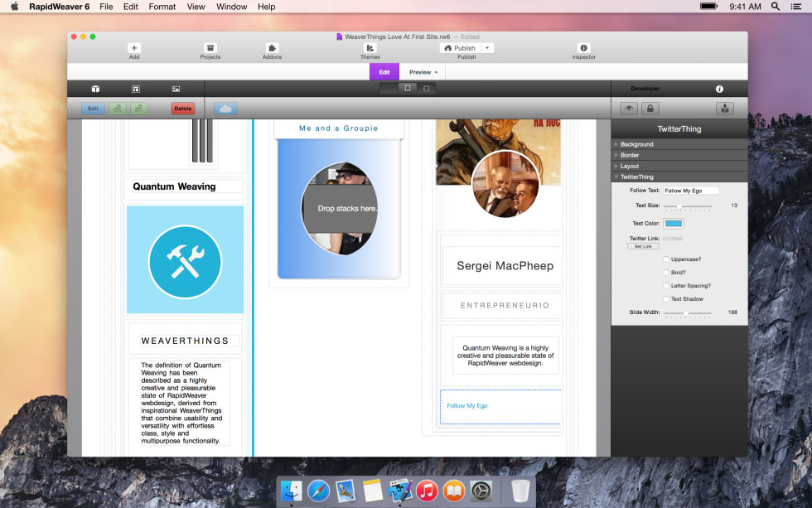Open the View menu
812x508 pixels.
[196, 6]
